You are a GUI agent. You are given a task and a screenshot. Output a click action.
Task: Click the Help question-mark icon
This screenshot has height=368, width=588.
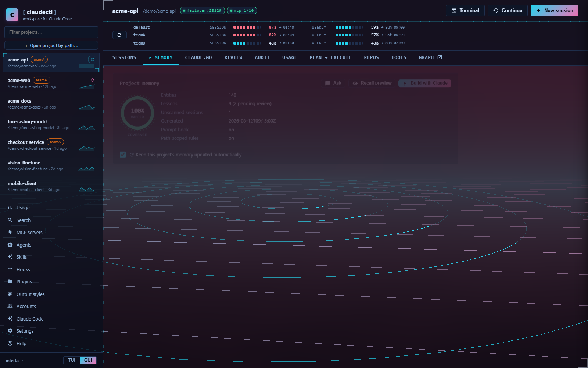(10, 343)
